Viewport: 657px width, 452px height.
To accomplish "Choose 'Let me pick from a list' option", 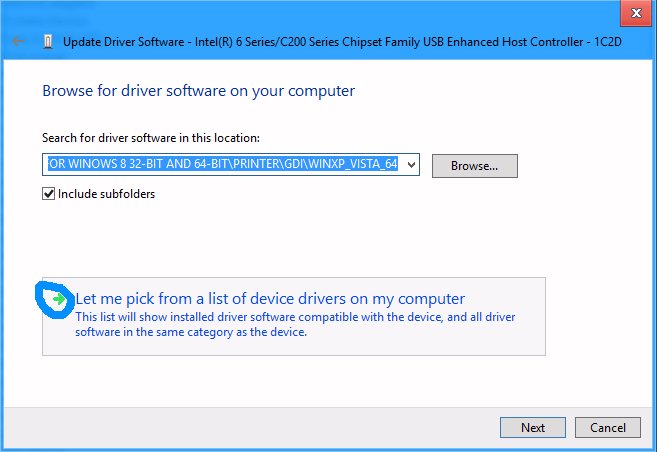I will coord(270,298).
